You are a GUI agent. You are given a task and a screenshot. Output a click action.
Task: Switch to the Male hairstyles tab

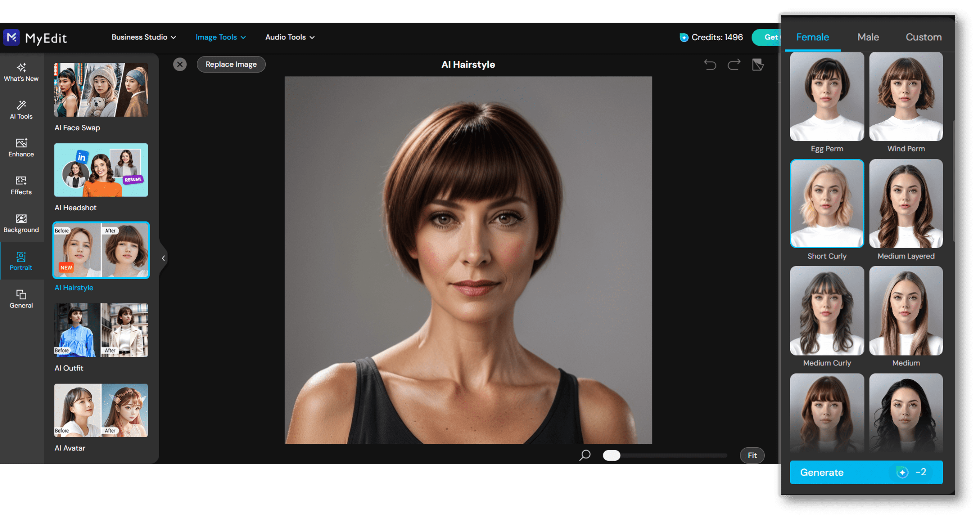pos(868,37)
